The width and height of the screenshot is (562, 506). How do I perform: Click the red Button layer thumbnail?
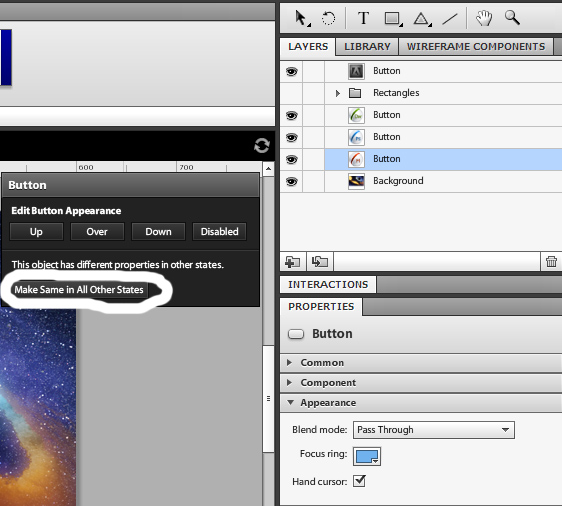click(x=356, y=159)
